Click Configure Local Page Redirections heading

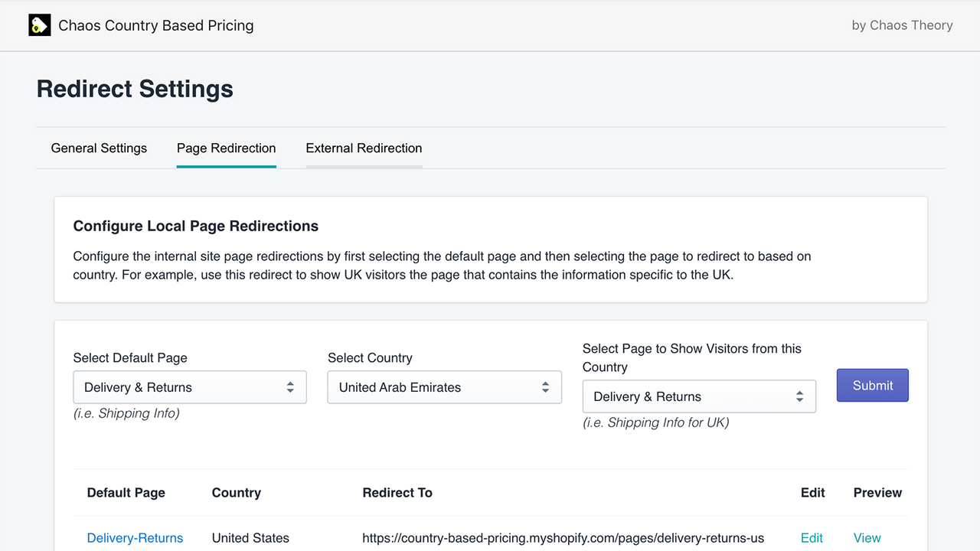(x=196, y=227)
